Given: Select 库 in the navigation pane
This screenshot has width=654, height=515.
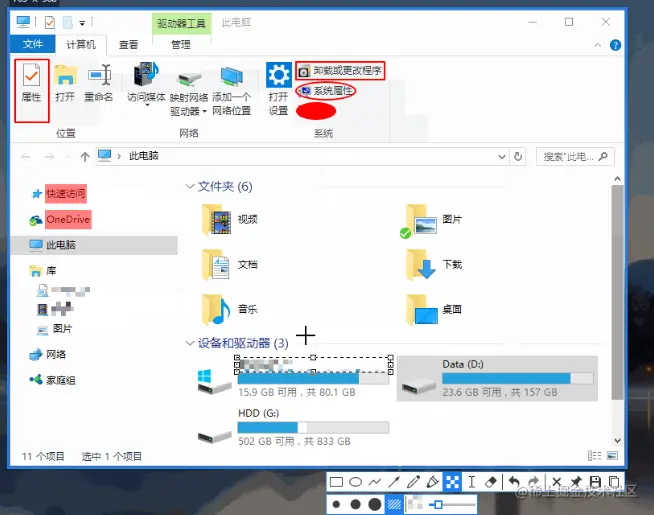Looking at the screenshot, I should coord(43,271).
